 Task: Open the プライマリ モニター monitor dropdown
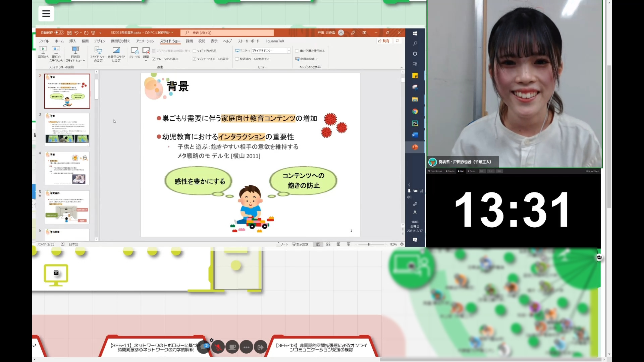(288, 51)
